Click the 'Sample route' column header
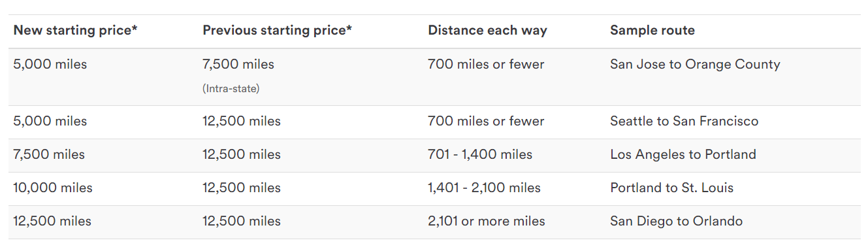The width and height of the screenshot is (868, 251). pos(652,31)
